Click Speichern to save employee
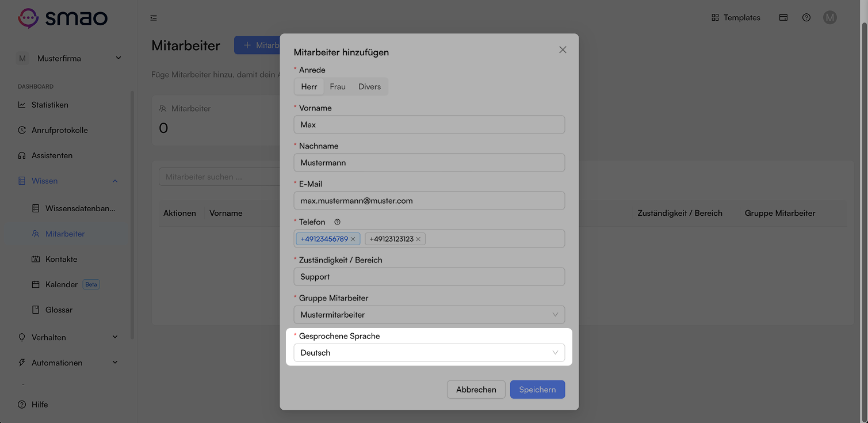The image size is (868, 423). pos(537,390)
